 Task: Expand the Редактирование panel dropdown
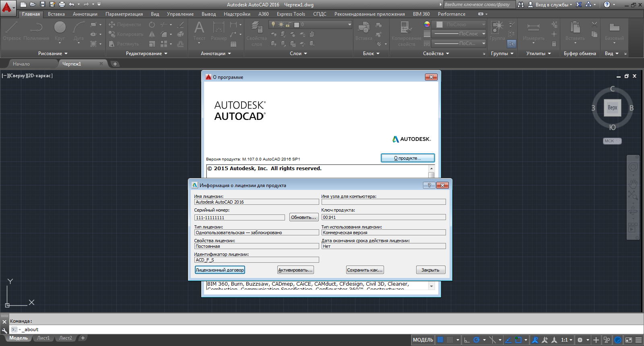pyautogui.click(x=147, y=54)
